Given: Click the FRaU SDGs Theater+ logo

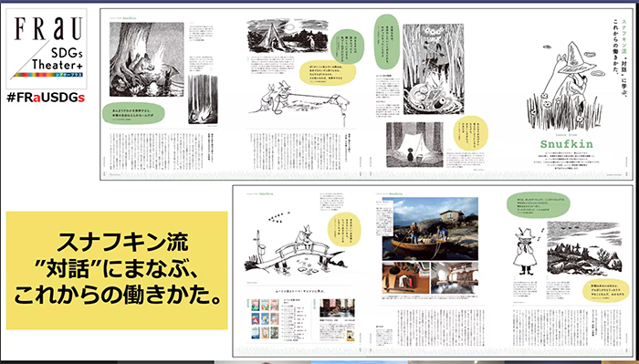Looking at the screenshot, I should pos(46,48).
